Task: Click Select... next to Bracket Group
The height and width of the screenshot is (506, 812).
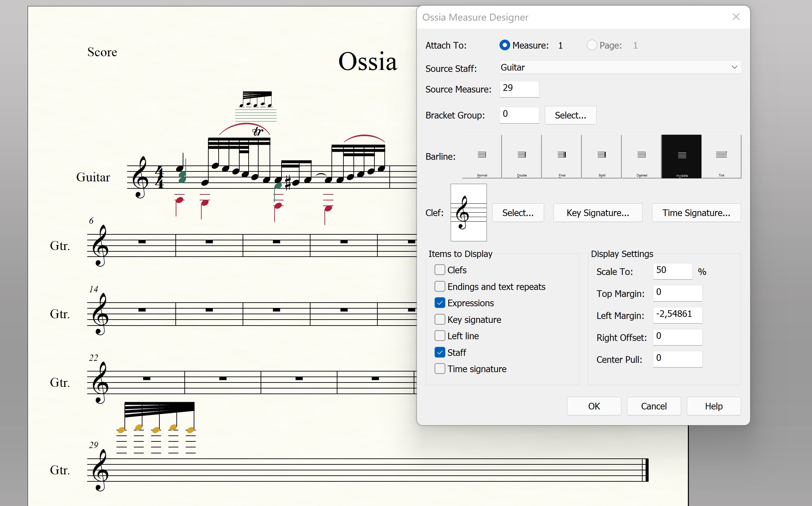Action: coord(570,115)
